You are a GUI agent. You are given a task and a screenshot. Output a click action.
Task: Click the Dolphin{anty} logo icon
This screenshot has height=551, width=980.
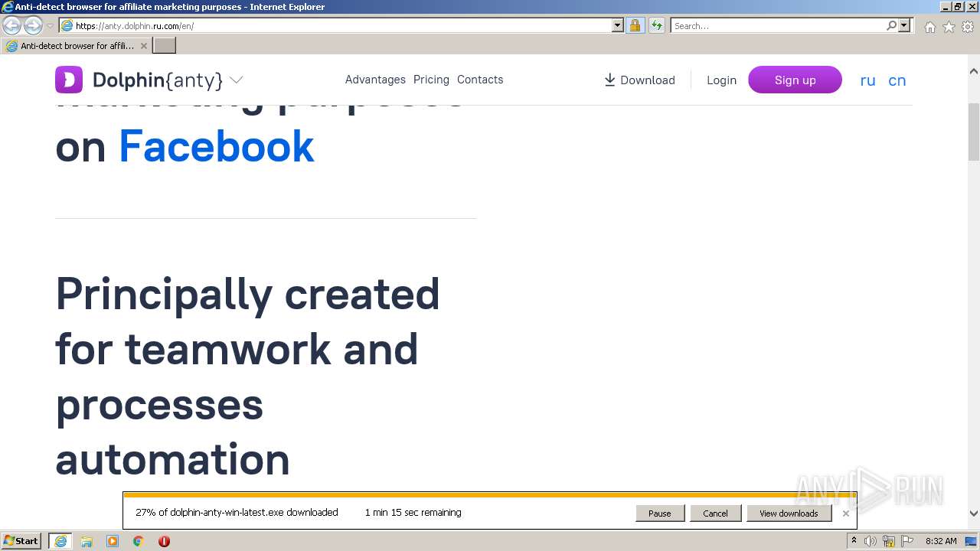point(68,80)
